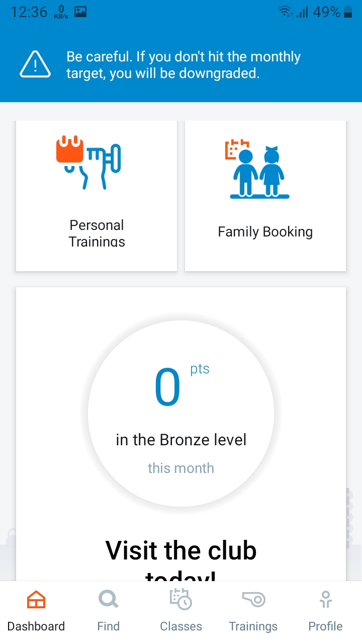Tap the Find magnifier icon
362x644 pixels.
(x=108, y=600)
